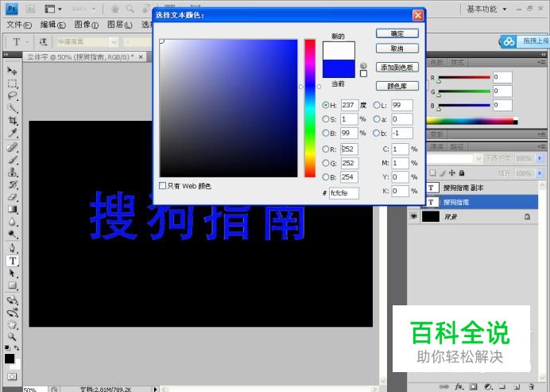Screen dimensions: 550x392
Task: Select the S saturation radio button
Action: click(x=326, y=119)
